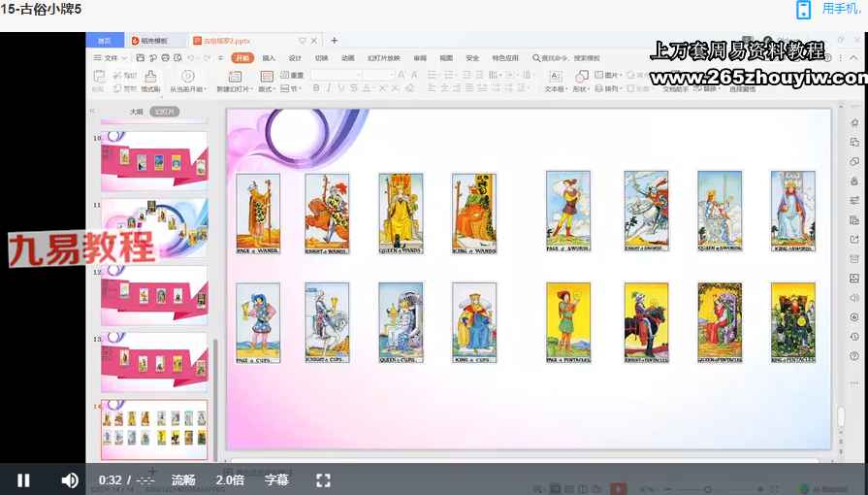Click the save icon in quick access toolbar
This screenshot has width=868, height=495.
coord(140,57)
